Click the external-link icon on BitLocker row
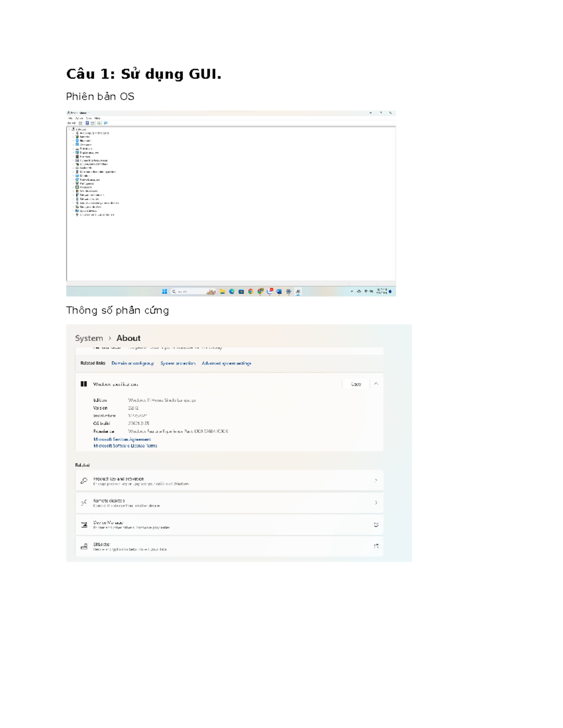Screen dimensions: 563x728 (x=376, y=546)
